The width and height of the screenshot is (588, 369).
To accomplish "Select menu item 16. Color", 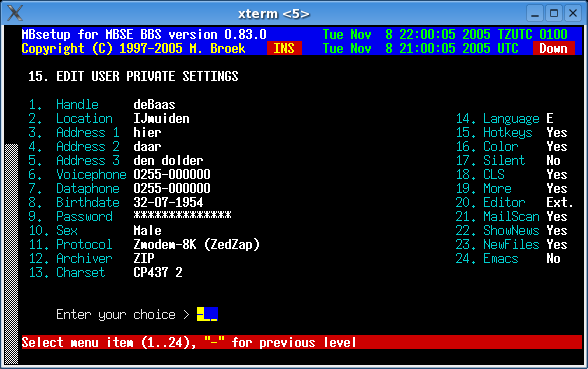I will pyautogui.click(x=487, y=146).
